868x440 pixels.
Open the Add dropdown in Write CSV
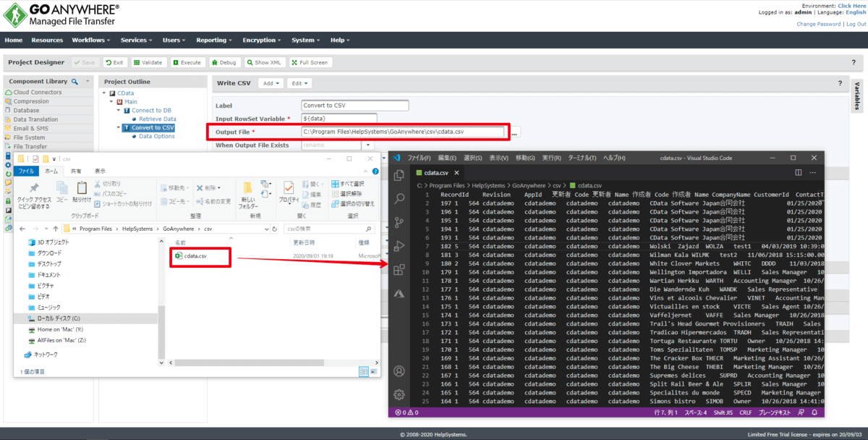271,83
